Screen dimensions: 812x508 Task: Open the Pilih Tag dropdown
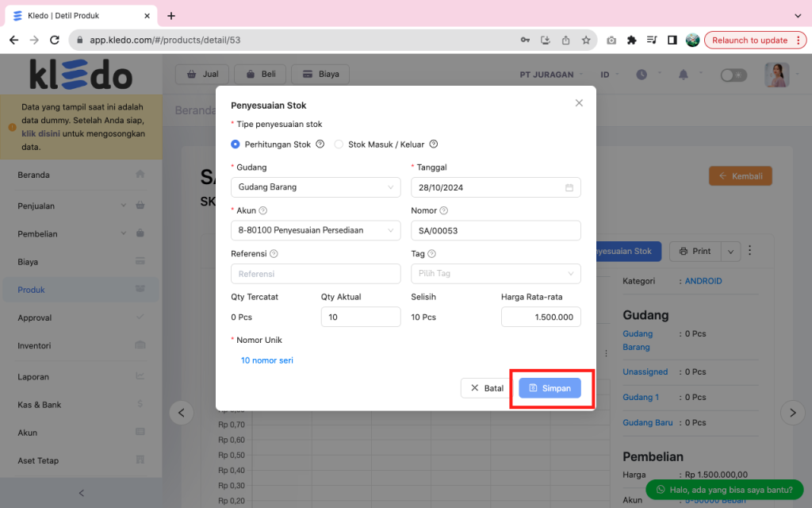click(496, 274)
